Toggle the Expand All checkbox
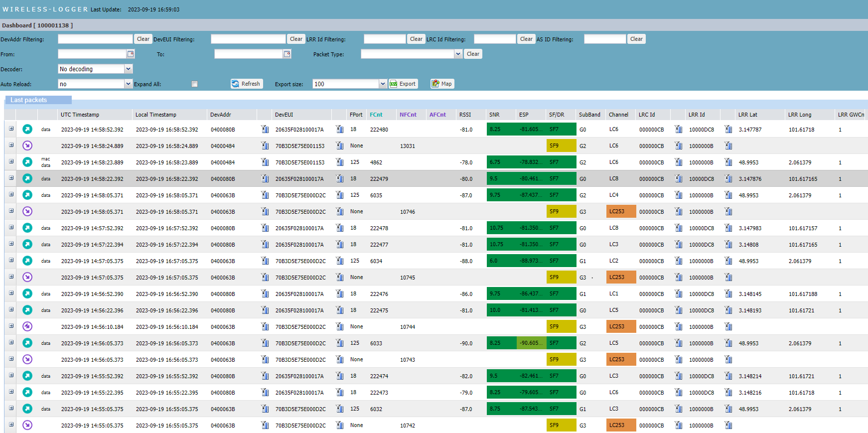This screenshot has width=868, height=433. 195,84
